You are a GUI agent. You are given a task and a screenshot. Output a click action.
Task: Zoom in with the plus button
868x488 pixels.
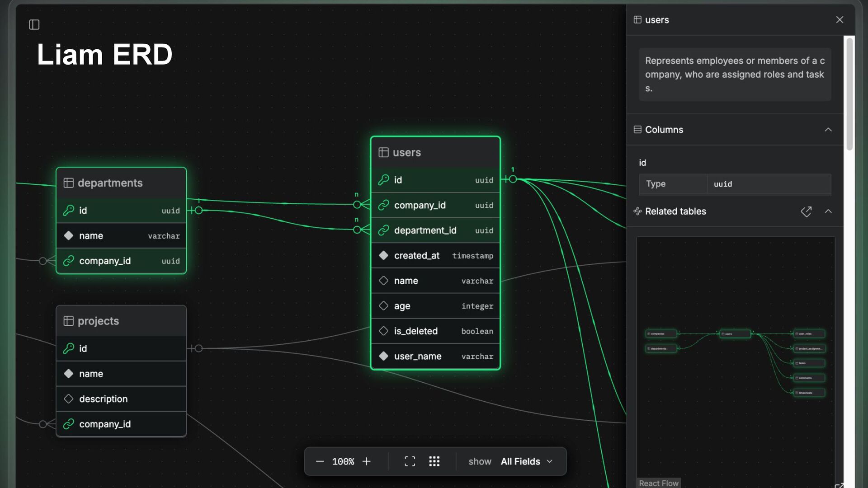point(367,461)
